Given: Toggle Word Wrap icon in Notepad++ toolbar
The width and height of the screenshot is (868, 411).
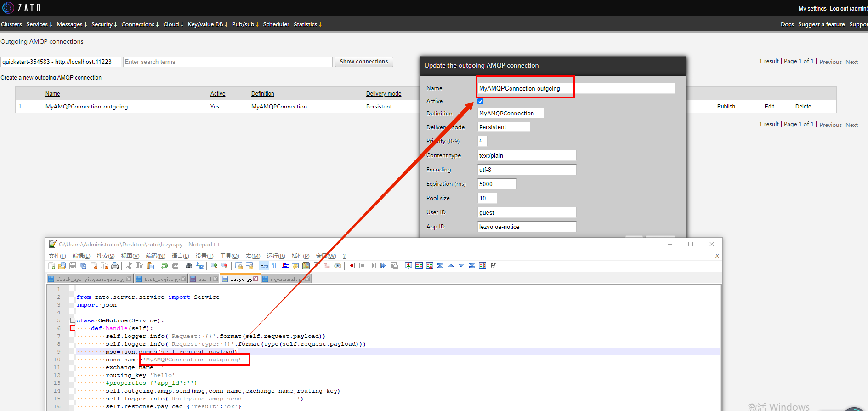Looking at the screenshot, I should [264, 266].
